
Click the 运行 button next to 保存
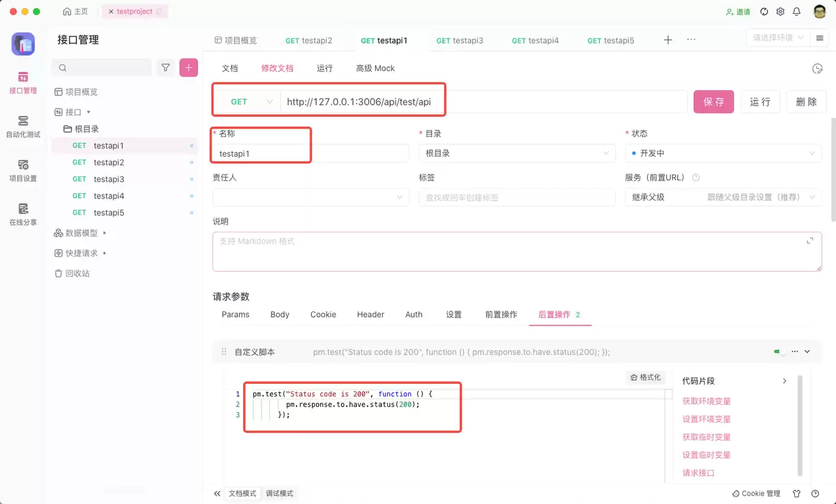(760, 102)
